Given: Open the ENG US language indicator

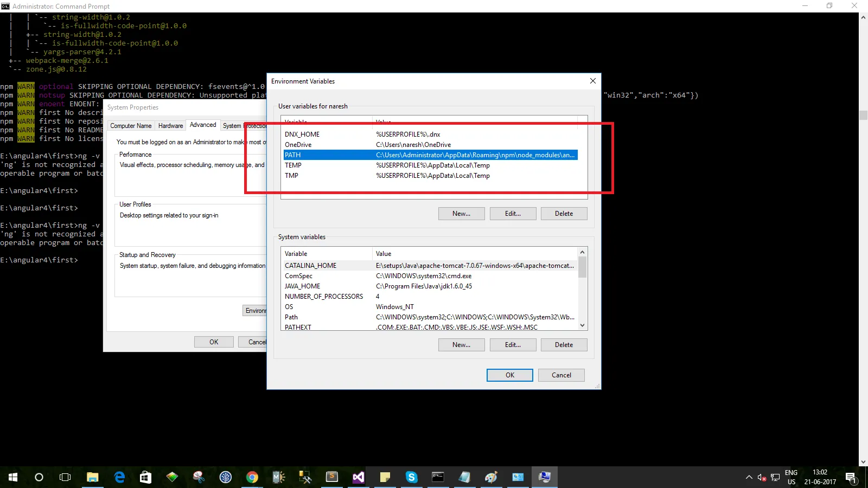Looking at the screenshot, I should coord(791,477).
